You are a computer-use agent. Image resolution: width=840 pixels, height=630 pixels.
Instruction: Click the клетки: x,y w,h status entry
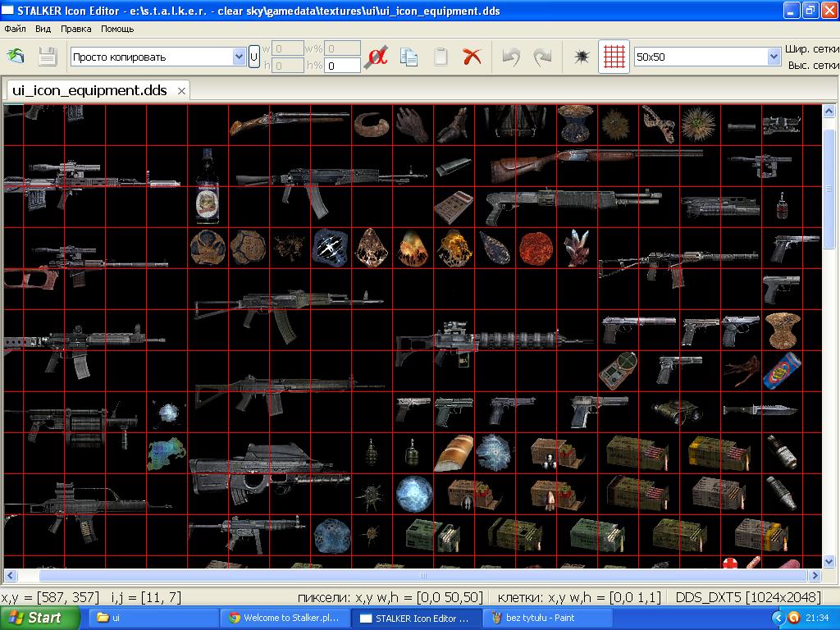tap(579, 597)
